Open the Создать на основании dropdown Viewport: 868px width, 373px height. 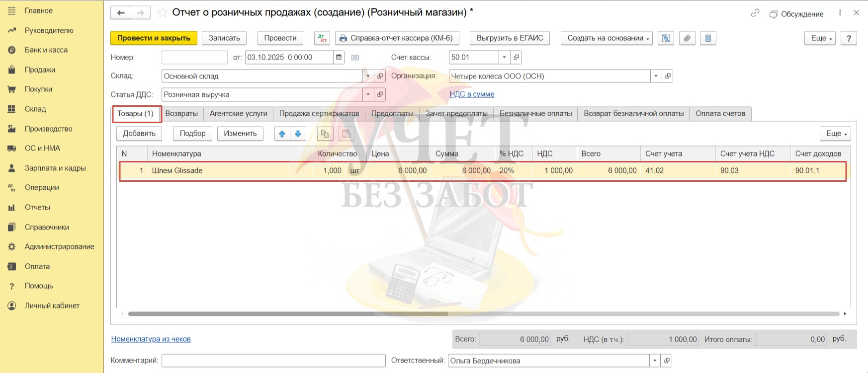click(x=607, y=38)
